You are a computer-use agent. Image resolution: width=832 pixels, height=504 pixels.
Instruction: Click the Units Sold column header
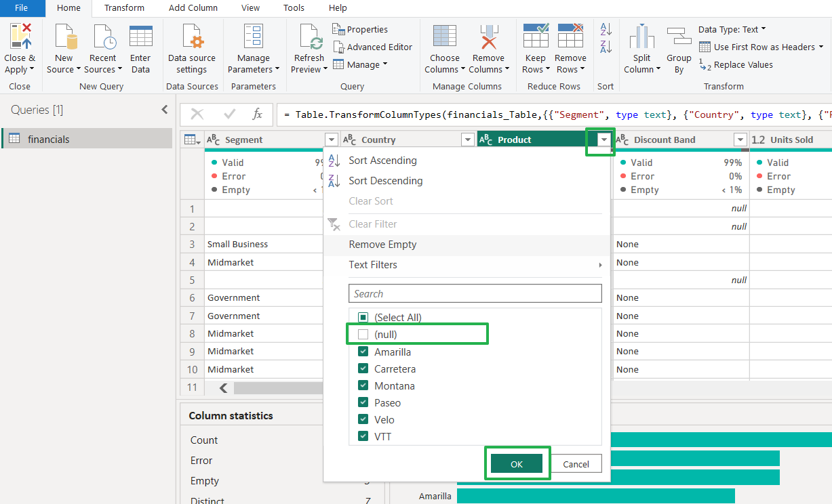click(x=791, y=140)
